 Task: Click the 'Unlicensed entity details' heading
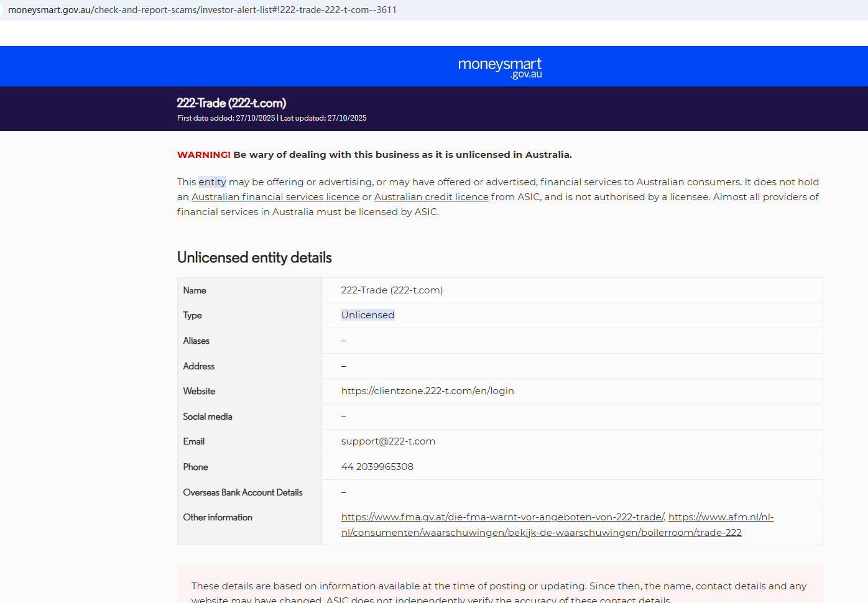click(254, 257)
